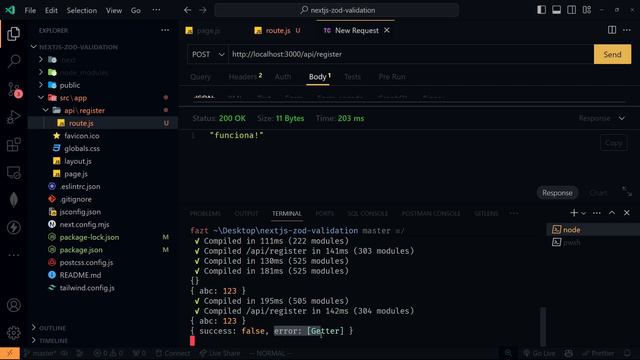Close the New Request tab
The image size is (640, 360).
[x=387, y=30]
